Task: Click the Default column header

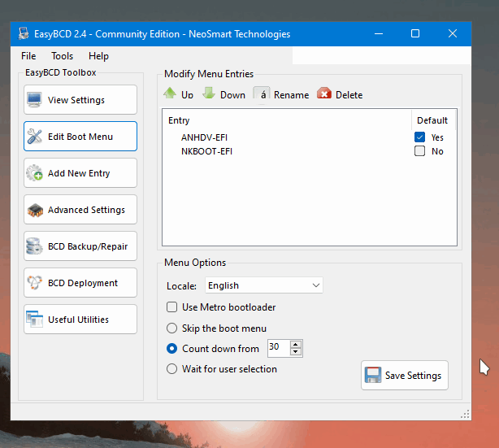Action: pos(432,120)
